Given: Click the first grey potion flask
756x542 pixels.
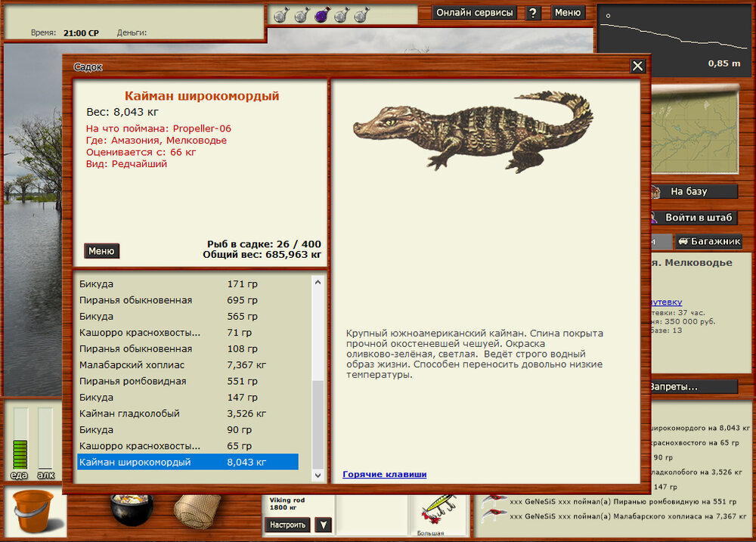Looking at the screenshot, I should [280, 15].
